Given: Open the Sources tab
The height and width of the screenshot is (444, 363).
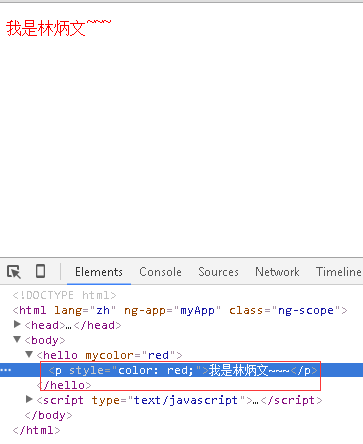Looking at the screenshot, I should click(218, 272).
